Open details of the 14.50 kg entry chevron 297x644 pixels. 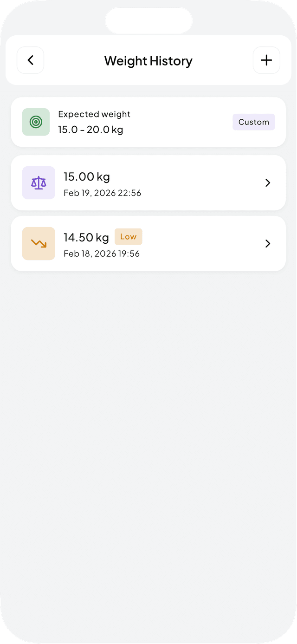(267, 243)
